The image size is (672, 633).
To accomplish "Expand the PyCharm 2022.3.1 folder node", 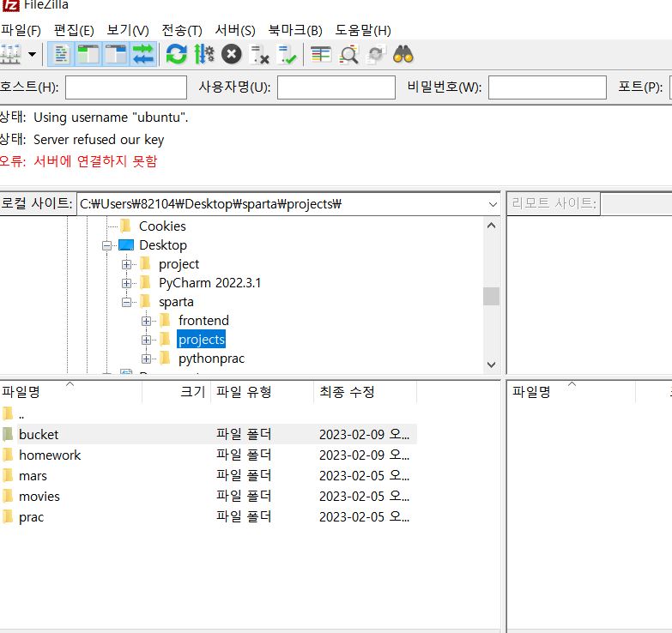I will pyautogui.click(x=126, y=283).
